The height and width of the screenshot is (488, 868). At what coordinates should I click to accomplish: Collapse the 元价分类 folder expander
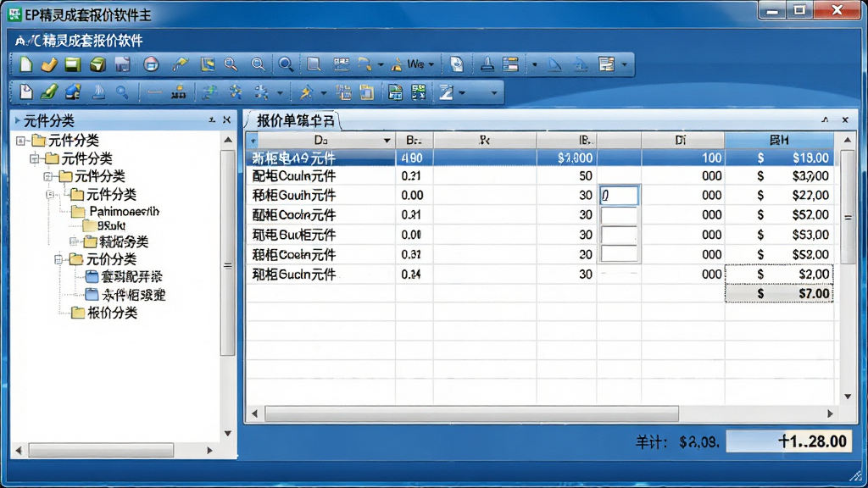tap(58, 259)
